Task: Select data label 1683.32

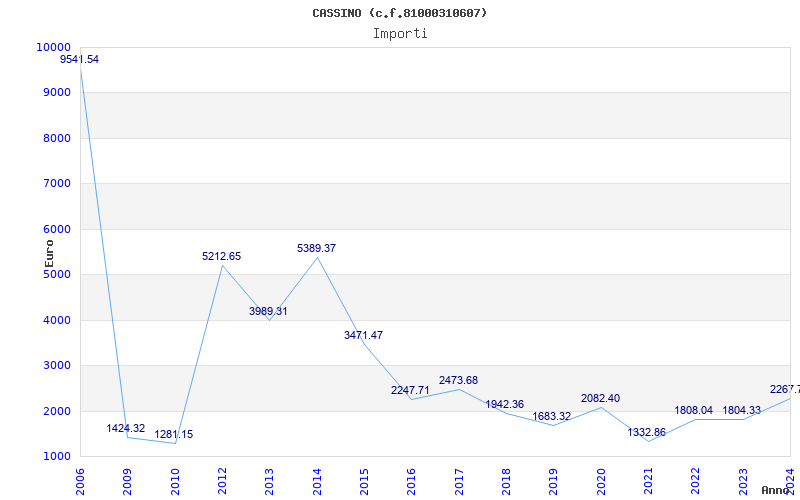Action: tap(552, 416)
